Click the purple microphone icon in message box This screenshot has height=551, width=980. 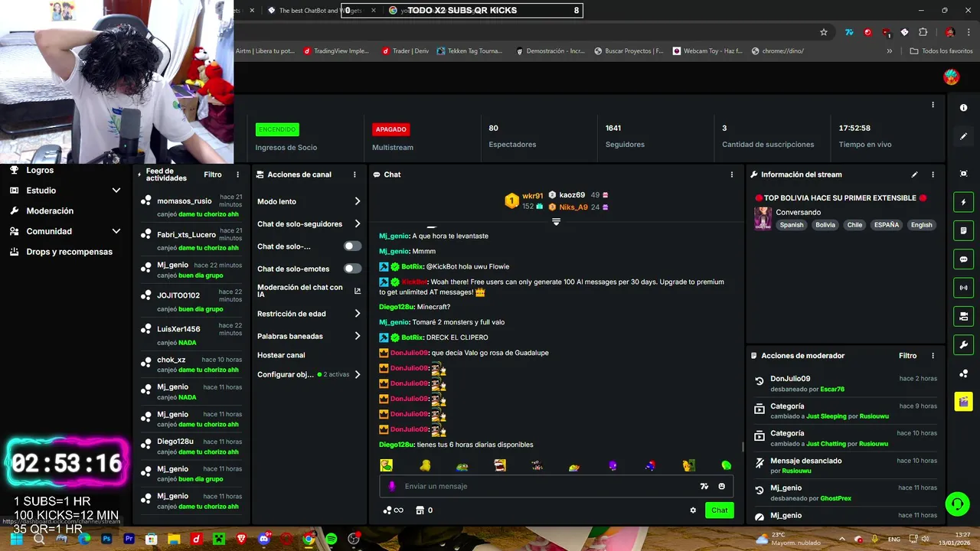[392, 486]
